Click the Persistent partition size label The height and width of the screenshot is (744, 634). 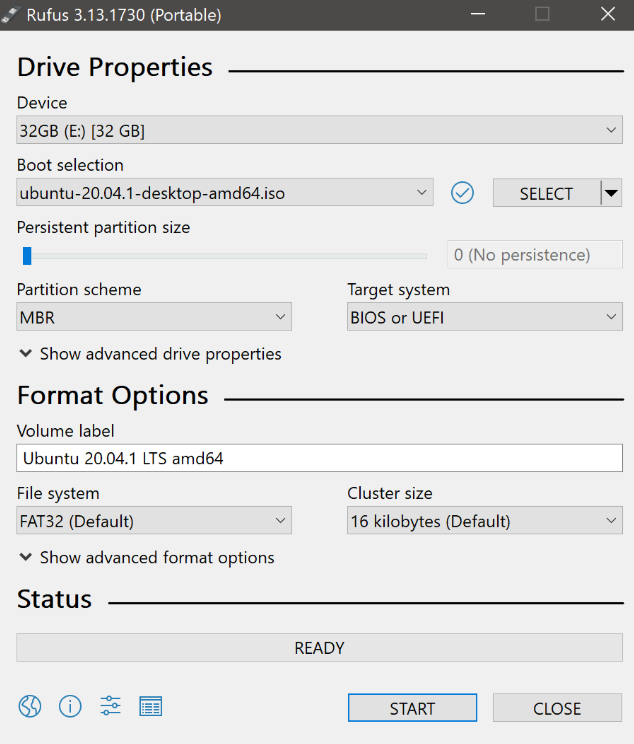click(103, 227)
